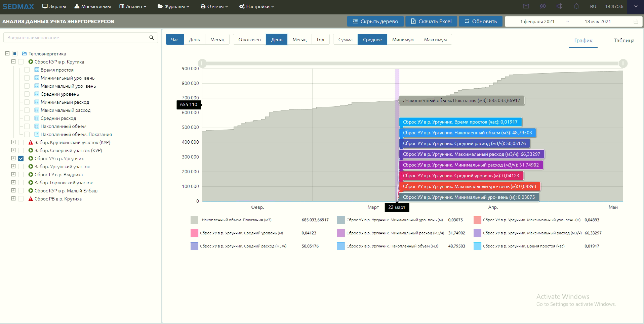This screenshot has width=644, height=324.
Task: Check the Накопленный объем. Показания checkbox
Action: 27,134
